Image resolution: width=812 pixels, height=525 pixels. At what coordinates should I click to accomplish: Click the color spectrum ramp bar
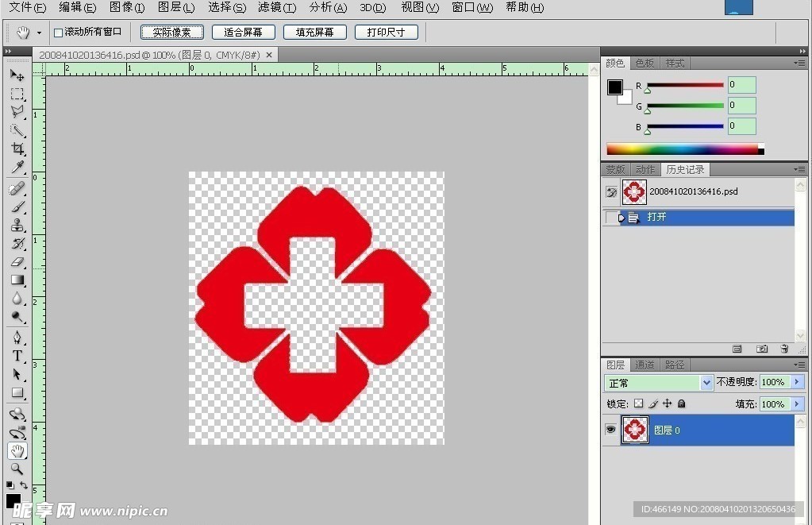[682, 149]
